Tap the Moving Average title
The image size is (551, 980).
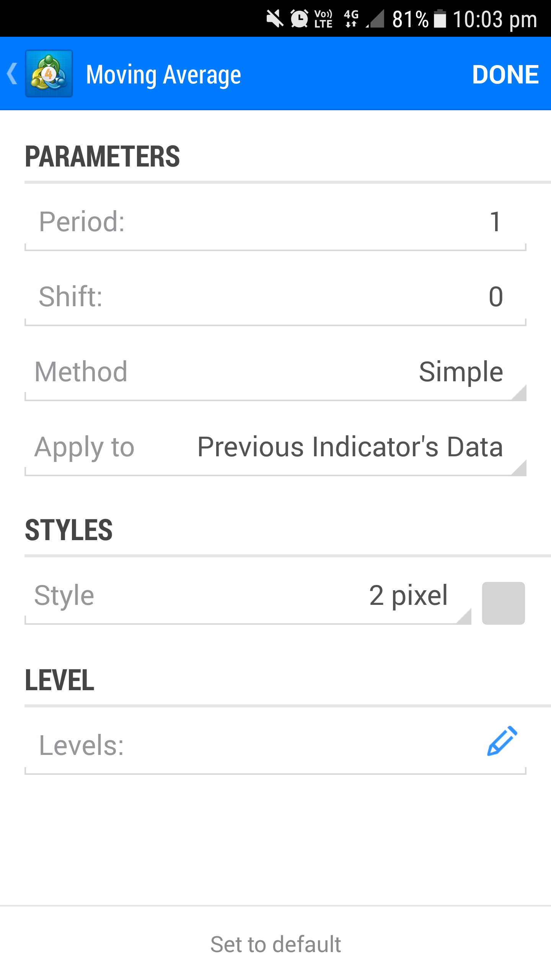[x=164, y=74]
